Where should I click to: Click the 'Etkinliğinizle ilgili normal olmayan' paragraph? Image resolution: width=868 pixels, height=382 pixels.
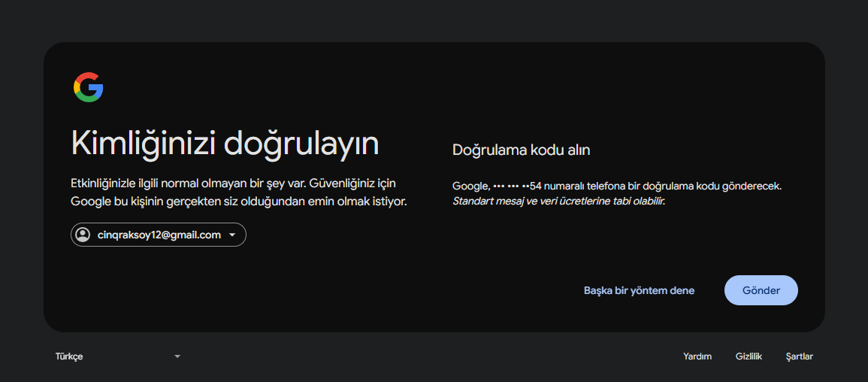239,192
